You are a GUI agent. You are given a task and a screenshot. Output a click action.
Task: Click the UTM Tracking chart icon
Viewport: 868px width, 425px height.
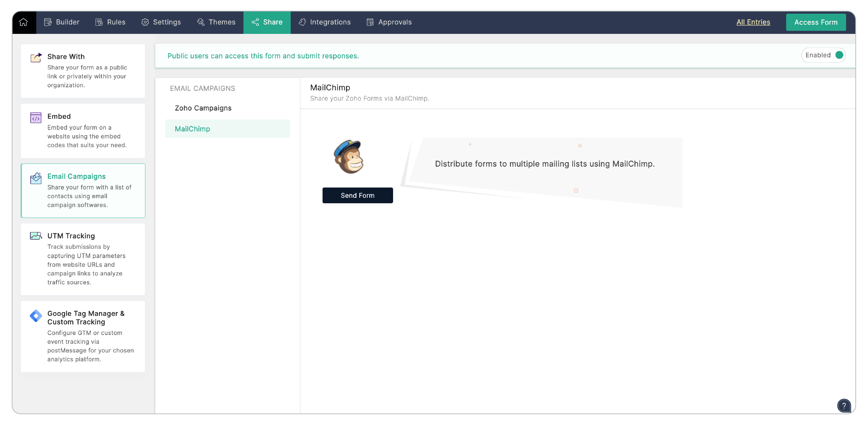[35, 236]
